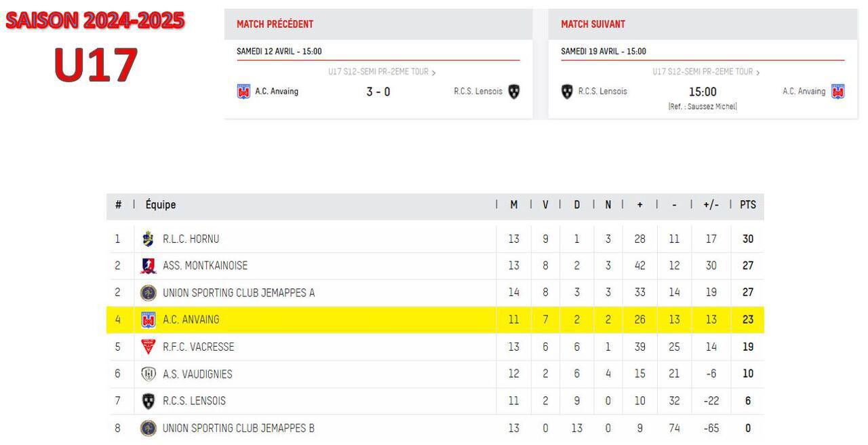
Task: Click the R.L.C. Hornu club crest
Action: pos(148,239)
